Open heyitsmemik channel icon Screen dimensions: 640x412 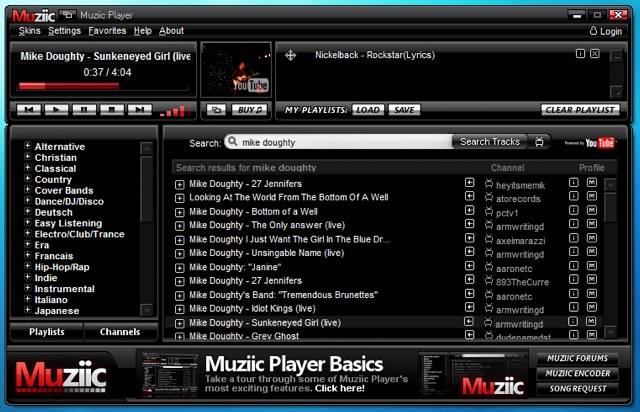[489, 183]
